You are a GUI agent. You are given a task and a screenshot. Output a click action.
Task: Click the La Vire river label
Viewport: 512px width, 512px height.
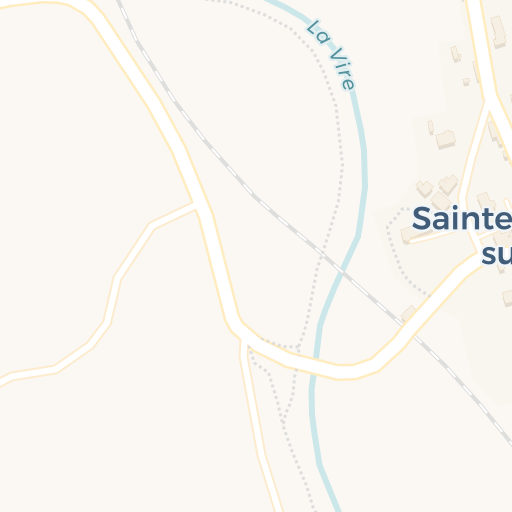(331, 55)
